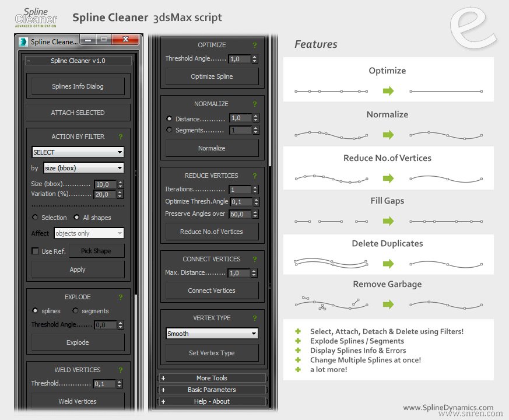The image size is (509, 420).
Task: Select the All shapes radio button
Action: click(x=76, y=218)
